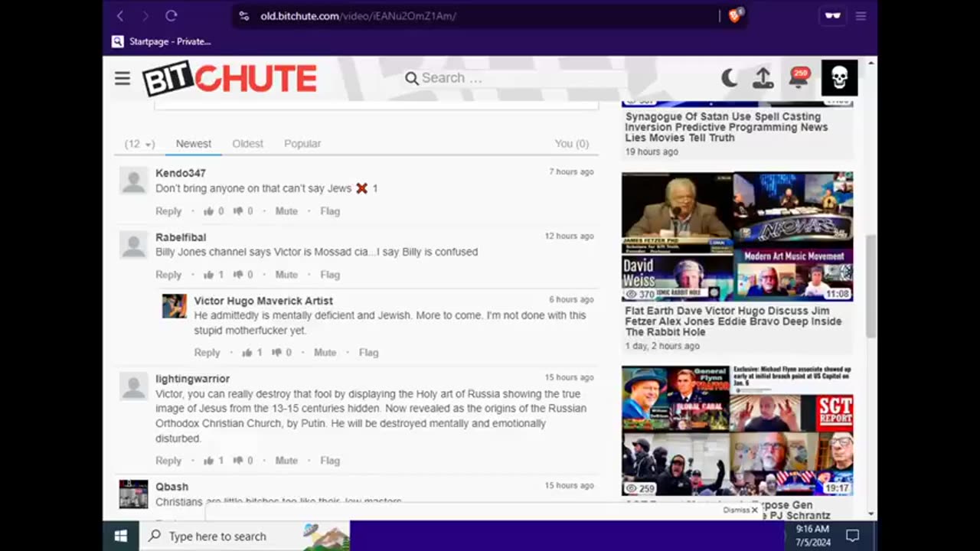Open the skull profile avatar menu
Viewport: 980px width, 551px height.
839,78
